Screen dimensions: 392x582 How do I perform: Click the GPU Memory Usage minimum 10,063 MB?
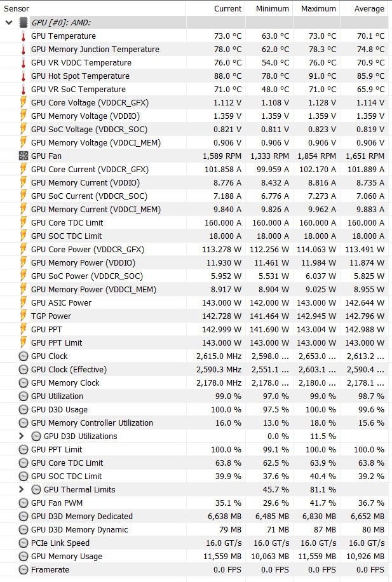[x=270, y=557]
